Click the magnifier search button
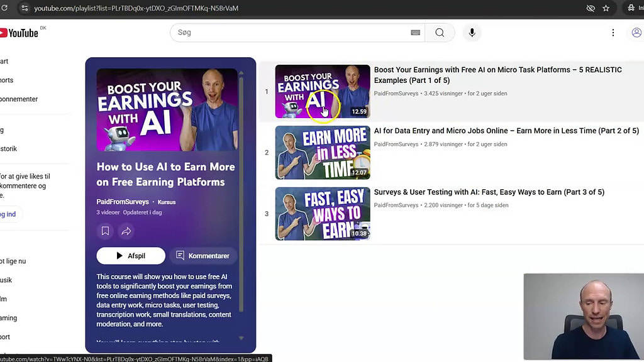The height and width of the screenshot is (362, 644). pos(440,33)
